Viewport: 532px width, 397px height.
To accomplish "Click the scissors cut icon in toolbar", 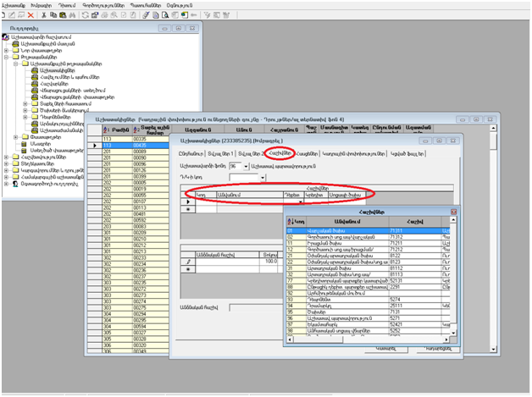I will tap(43, 15).
